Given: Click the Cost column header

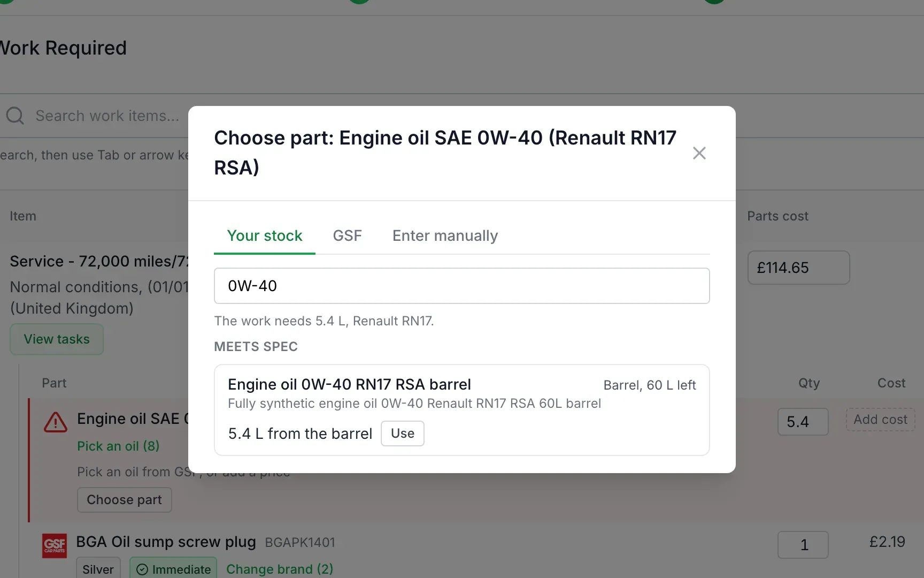Looking at the screenshot, I should coord(891,383).
